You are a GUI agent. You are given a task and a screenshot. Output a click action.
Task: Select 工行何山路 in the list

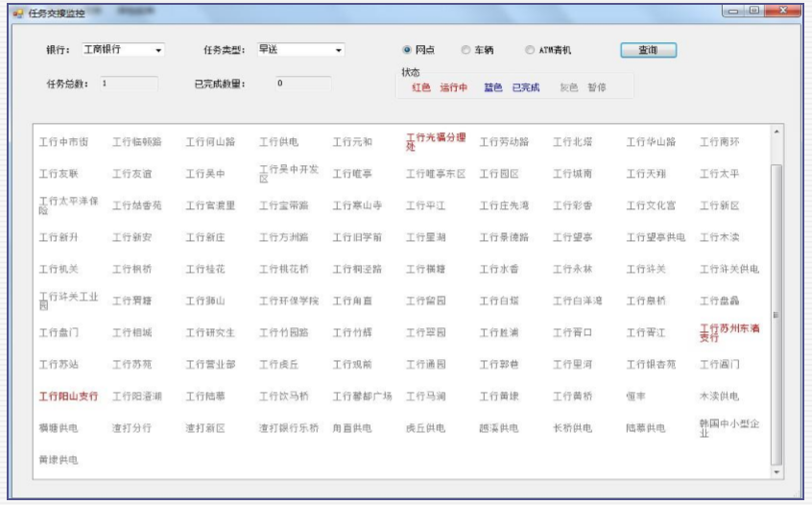coord(211,142)
